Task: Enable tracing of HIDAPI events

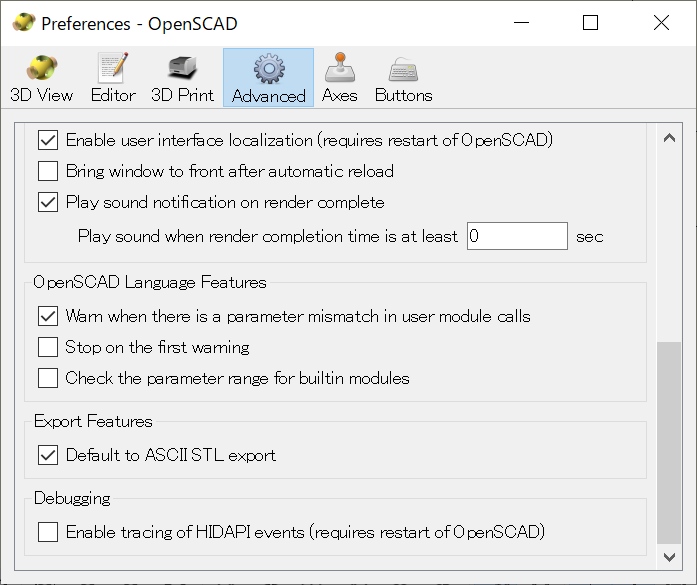Action: pos(48,532)
